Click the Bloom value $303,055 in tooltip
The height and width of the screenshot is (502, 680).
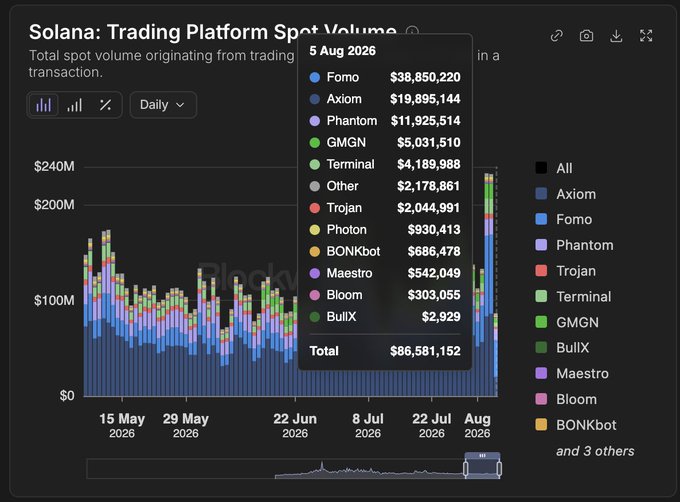[x=434, y=295]
